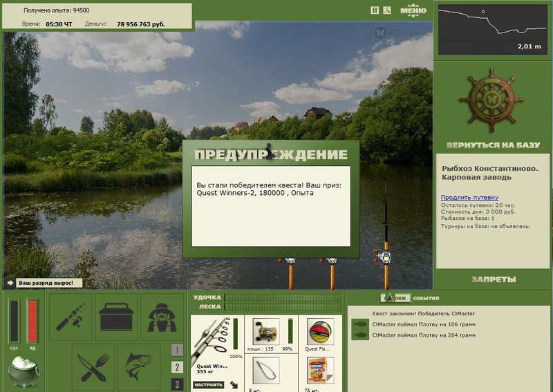Click 'CtMacter поймал Плотву на 264 грамм'
The height and width of the screenshot is (392, 553).
424,335
